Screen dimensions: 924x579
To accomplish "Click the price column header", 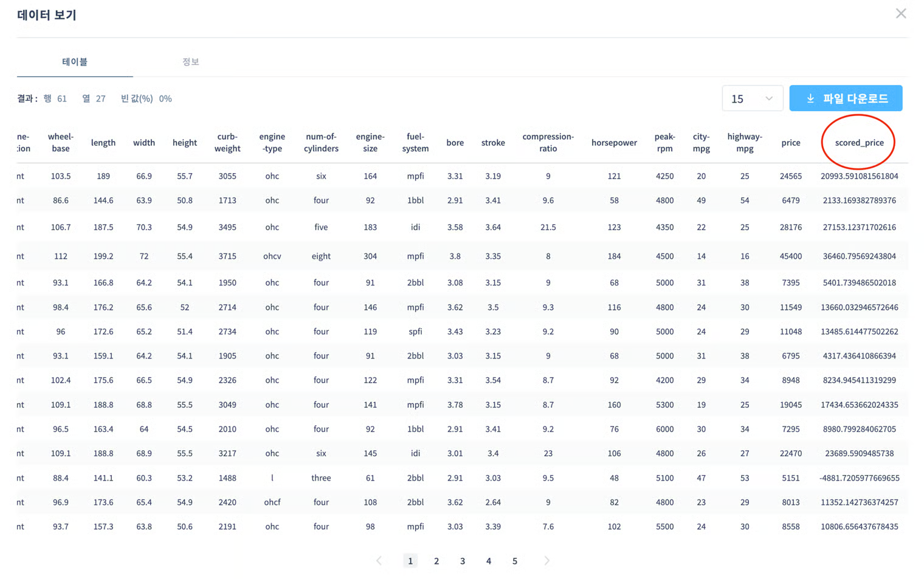I will [x=790, y=143].
